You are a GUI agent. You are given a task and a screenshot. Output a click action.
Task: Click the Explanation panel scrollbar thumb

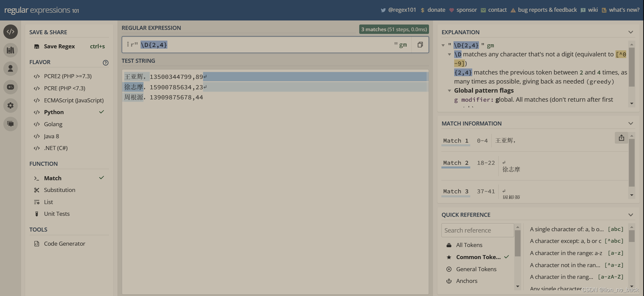(x=632, y=67)
